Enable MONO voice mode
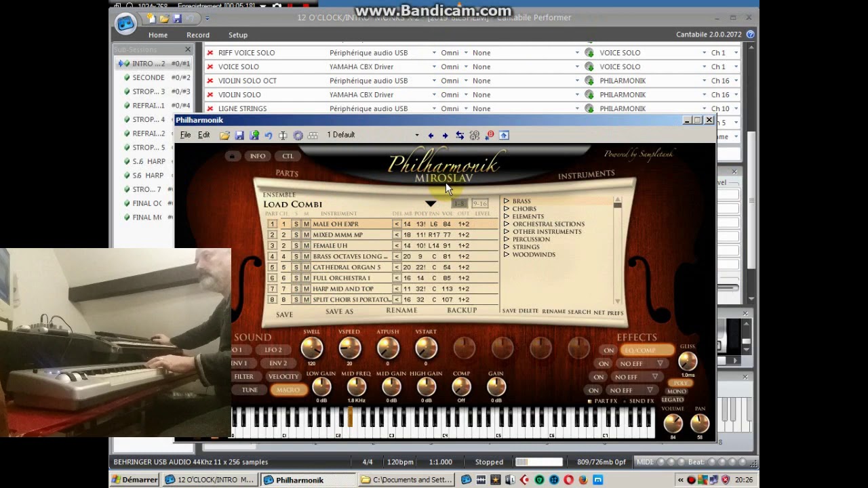This screenshot has height=488, width=868. [x=677, y=392]
